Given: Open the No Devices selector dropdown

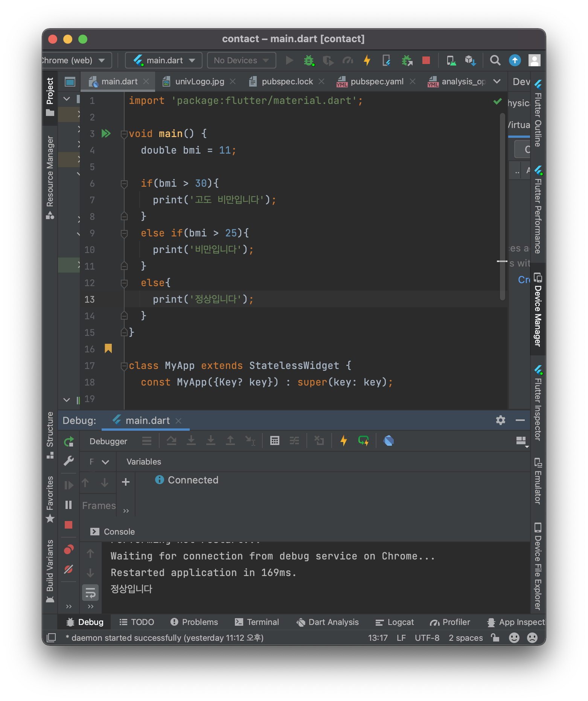Looking at the screenshot, I should tap(241, 60).
